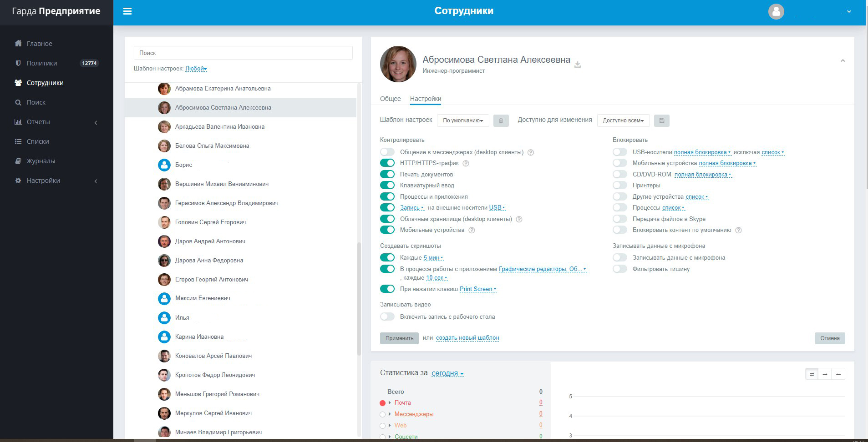Click help icon next to Облачные хранилища
Image resolution: width=868 pixels, height=442 pixels.
(519, 219)
